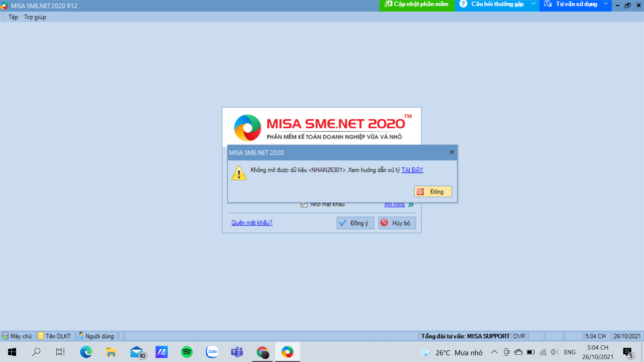Click the MISA SME.NET 2020 logo banner
The width and height of the screenshot is (644, 362).
point(322,127)
